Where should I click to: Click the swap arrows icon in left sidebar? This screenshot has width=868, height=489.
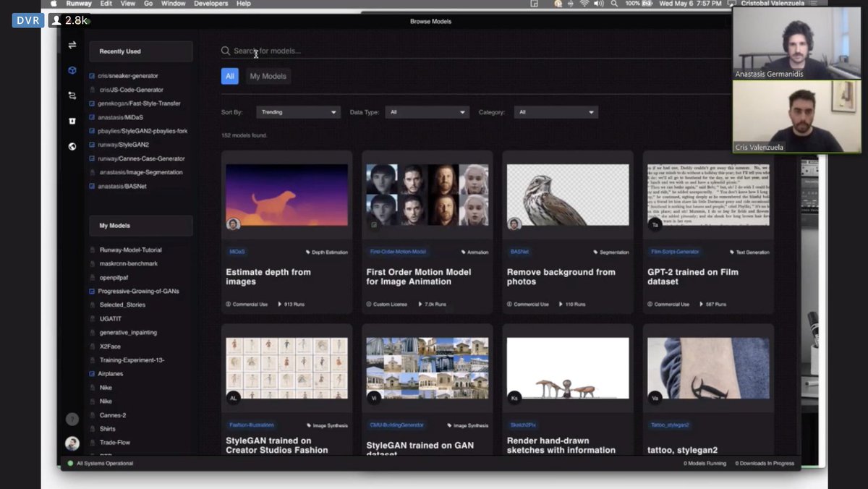(x=72, y=46)
